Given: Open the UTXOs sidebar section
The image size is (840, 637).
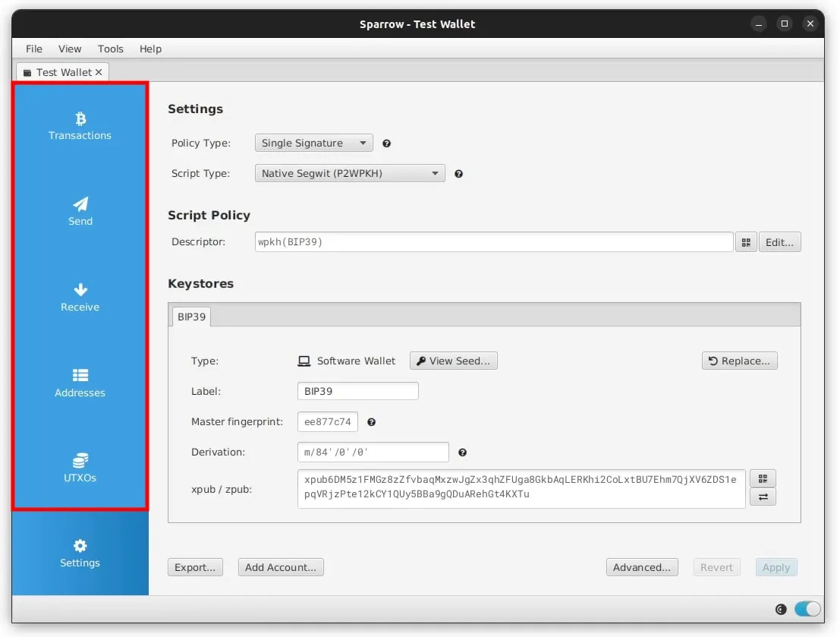Looking at the screenshot, I should coord(80,468).
